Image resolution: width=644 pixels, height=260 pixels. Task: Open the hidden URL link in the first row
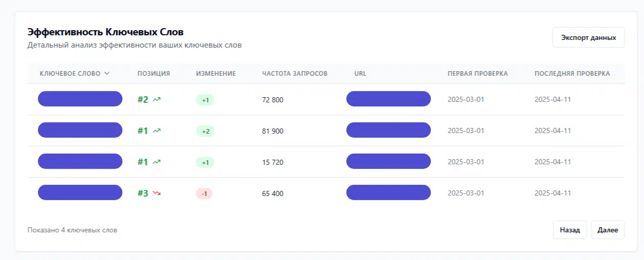388,99
